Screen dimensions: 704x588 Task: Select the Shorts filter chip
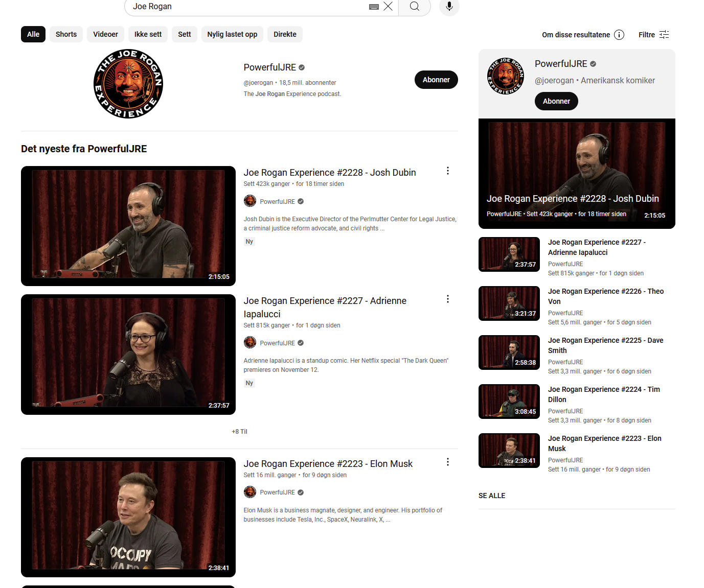[x=66, y=34]
